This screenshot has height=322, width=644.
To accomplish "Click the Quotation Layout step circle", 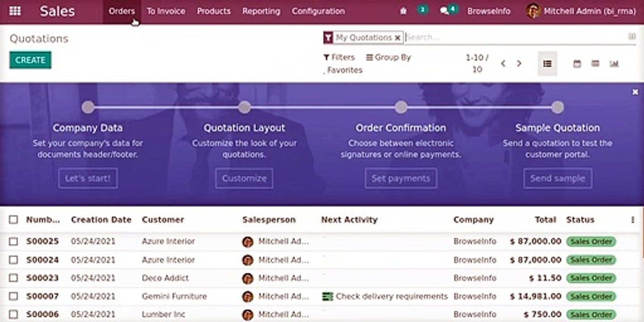I will click(244, 107).
